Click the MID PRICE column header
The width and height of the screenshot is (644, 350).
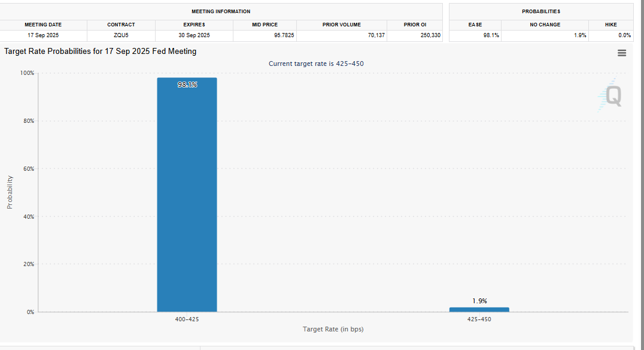coord(265,25)
